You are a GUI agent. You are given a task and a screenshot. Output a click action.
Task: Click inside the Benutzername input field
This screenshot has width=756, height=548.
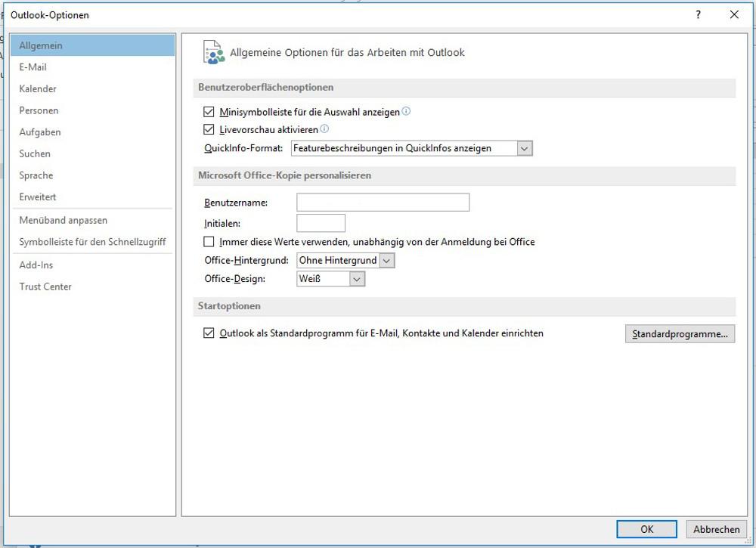point(382,202)
